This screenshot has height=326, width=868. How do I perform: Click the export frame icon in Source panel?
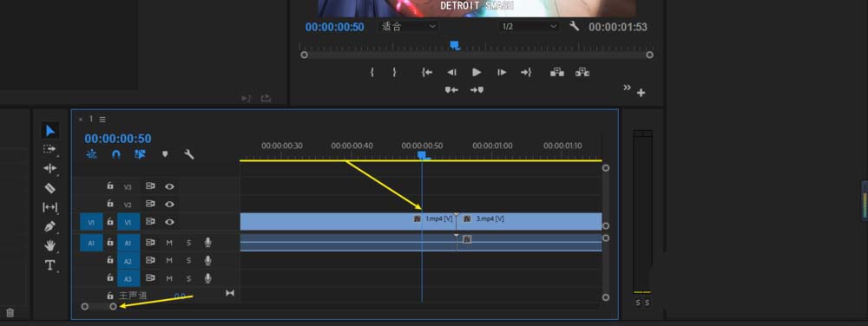click(266, 98)
